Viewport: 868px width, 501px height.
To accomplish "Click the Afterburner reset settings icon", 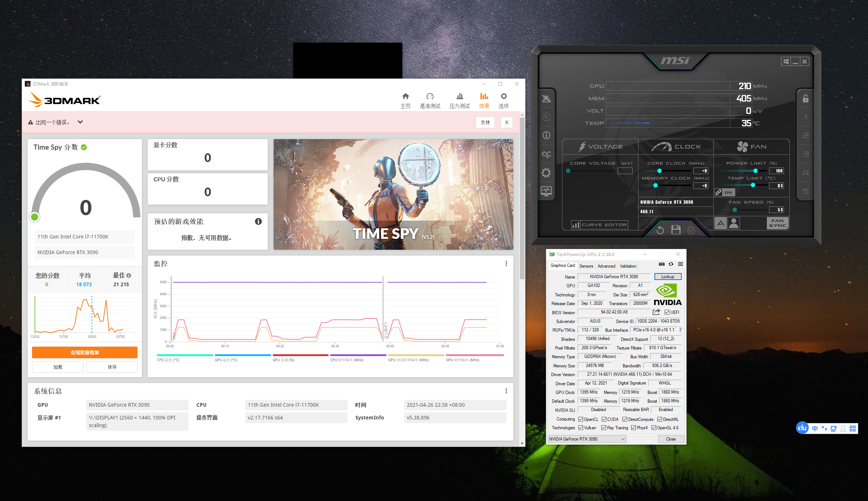I will point(660,230).
